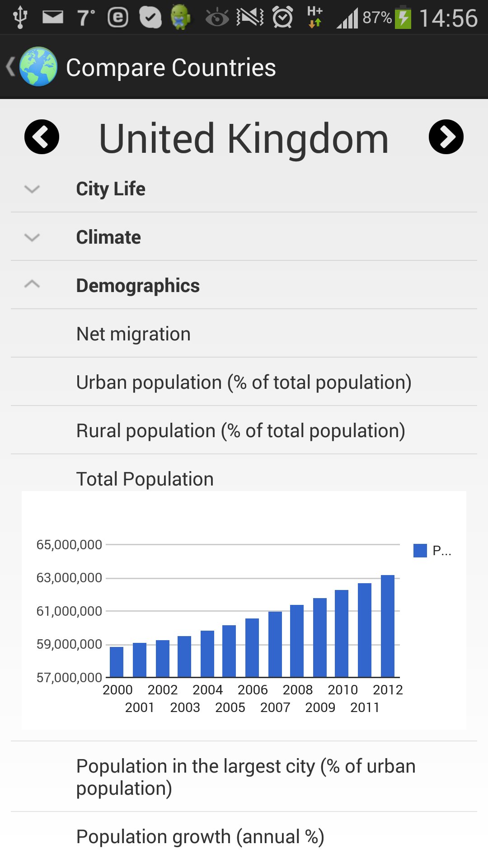Image resolution: width=488 pixels, height=868 pixels.
Task: Open Population in the largest city item
Action: (244, 777)
